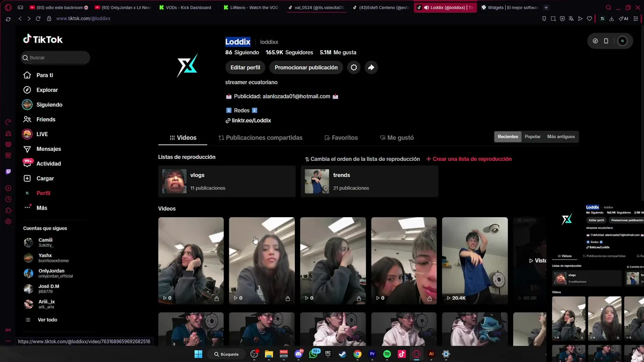The height and width of the screenshot is (362, 644).
Task: Open profile settings gear icon
Action: coord(354,67)
